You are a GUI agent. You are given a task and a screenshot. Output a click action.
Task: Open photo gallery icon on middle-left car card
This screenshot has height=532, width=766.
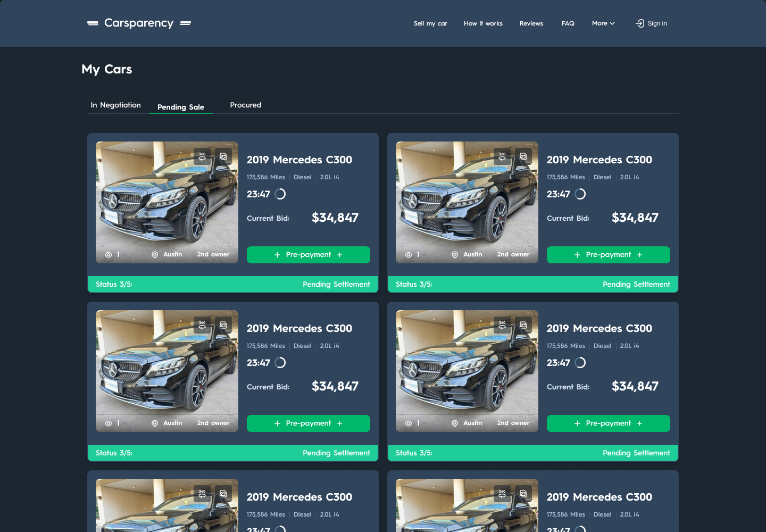tap(223, 325)
